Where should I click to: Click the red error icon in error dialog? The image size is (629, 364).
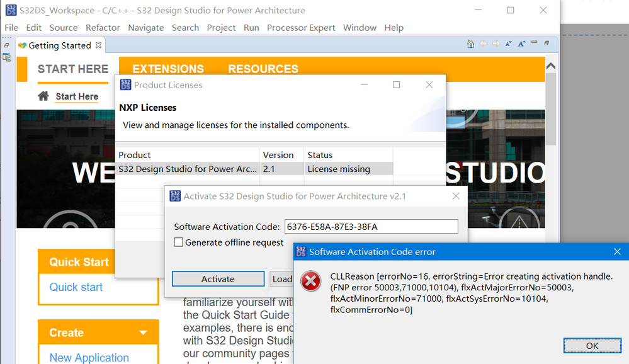311,281
